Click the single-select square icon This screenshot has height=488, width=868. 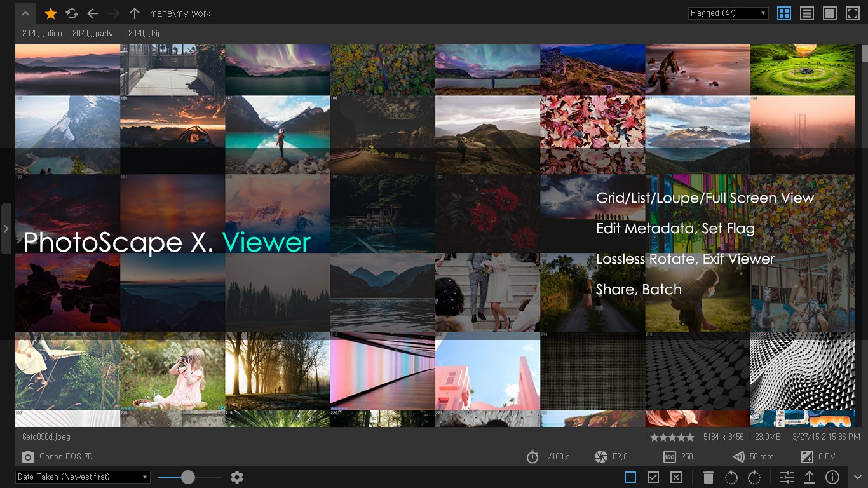630,477
